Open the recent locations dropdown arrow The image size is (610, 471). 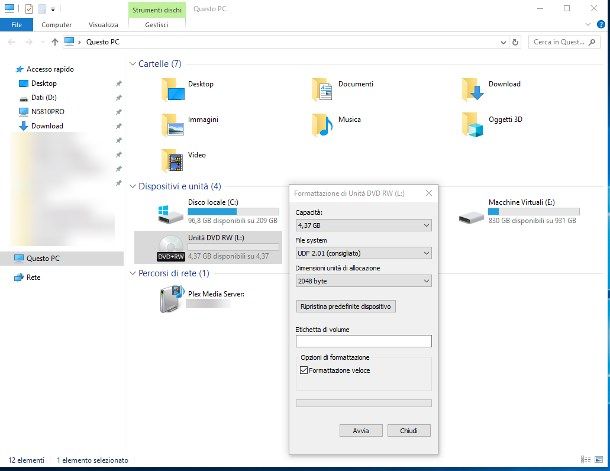pos(42,42)
